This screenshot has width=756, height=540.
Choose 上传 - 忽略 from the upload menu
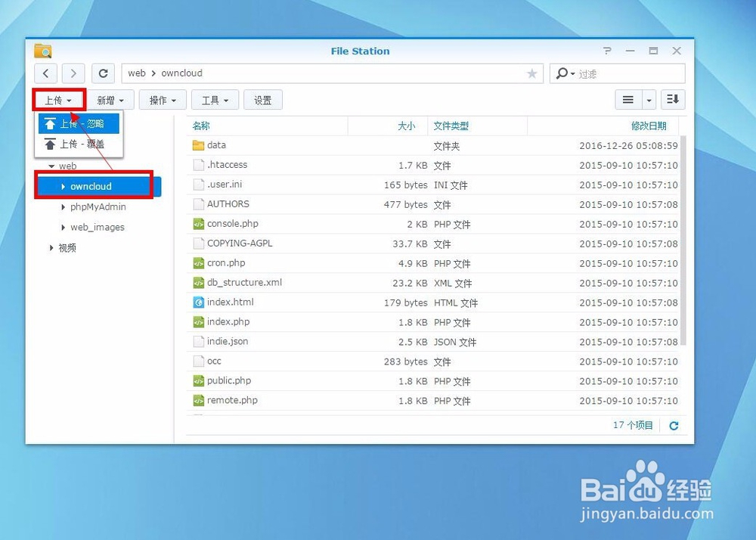click(79, 124)
